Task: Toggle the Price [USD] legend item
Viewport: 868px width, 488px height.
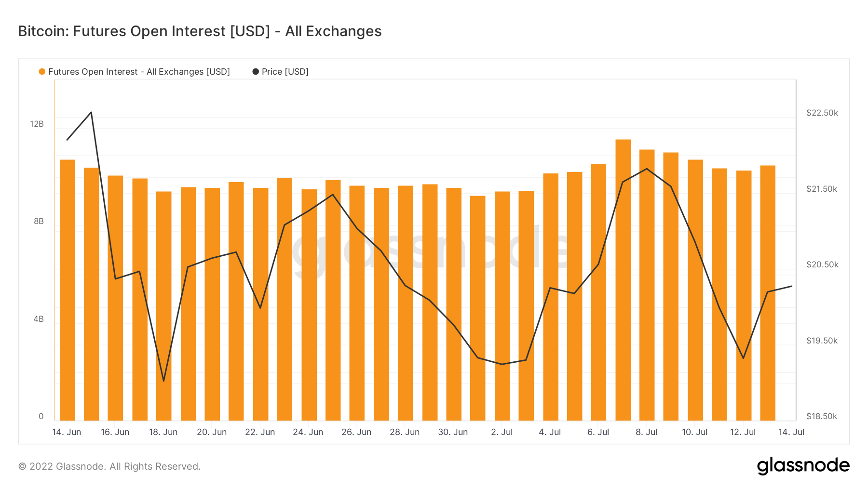Action: coord(285,72)
